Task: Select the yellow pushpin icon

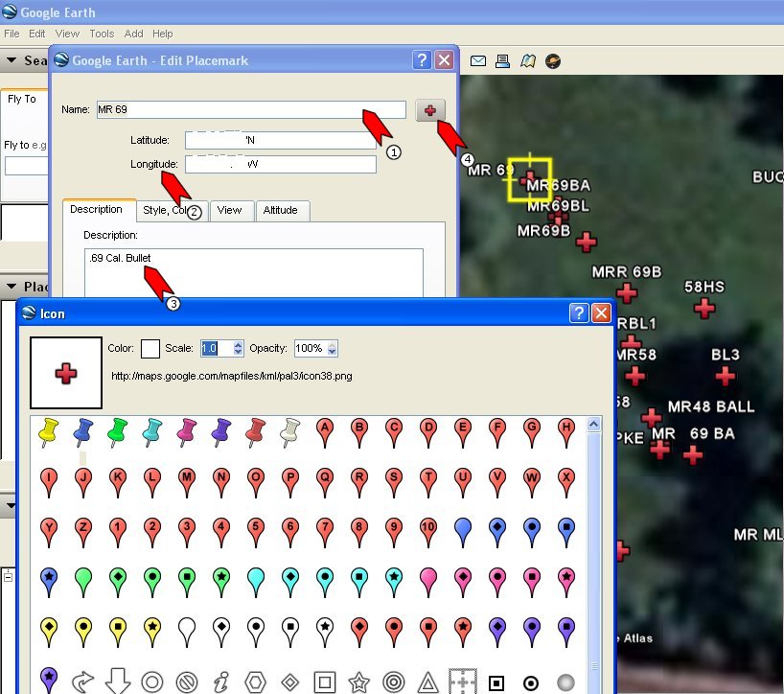Action: click(x=49, y=432)
